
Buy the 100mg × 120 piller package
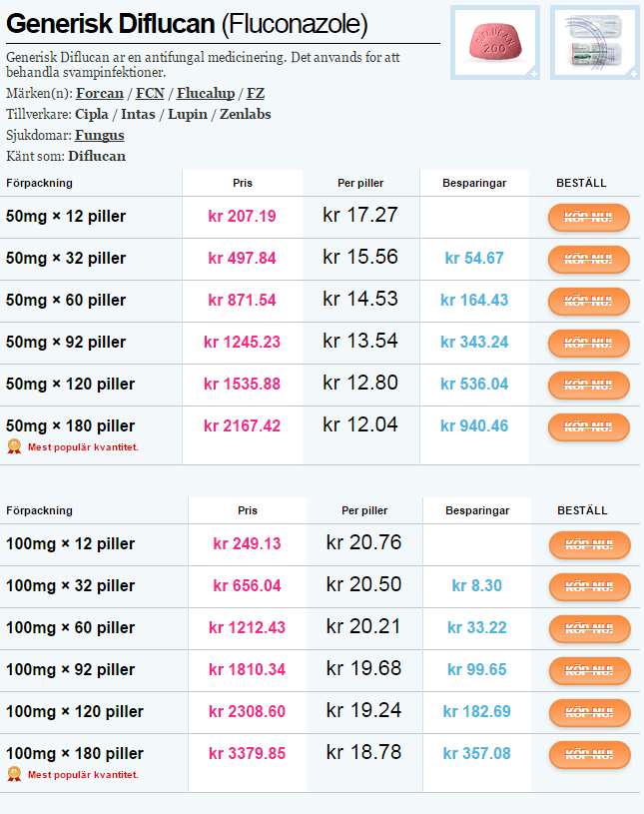[x=589, y=712]
